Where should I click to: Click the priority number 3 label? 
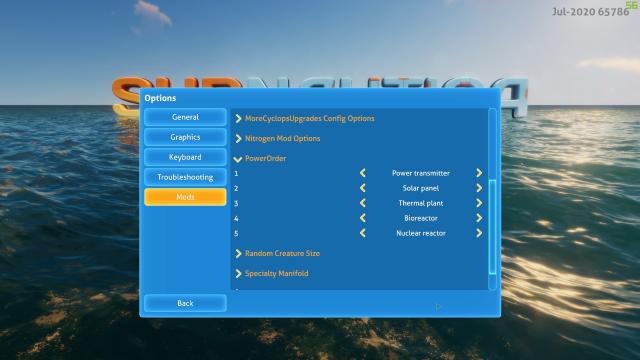[x=236, y=203]
